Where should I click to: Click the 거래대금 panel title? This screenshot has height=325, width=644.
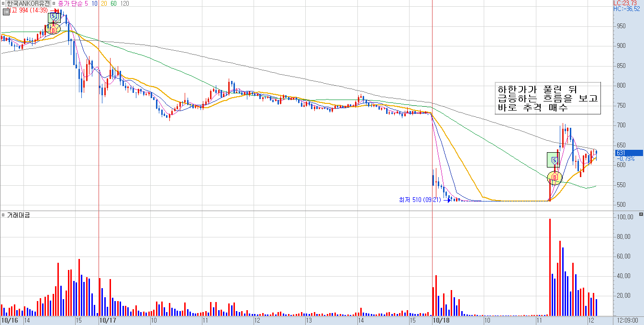(18, 216)
